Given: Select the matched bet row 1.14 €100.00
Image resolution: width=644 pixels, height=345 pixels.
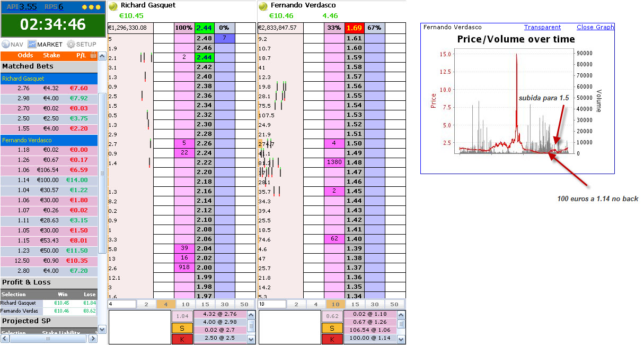Looking at the screenshot, I should 49,180.
